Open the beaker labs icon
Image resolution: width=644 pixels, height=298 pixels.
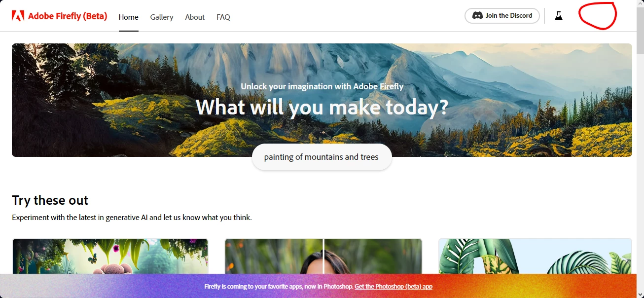tap(558, 16)
